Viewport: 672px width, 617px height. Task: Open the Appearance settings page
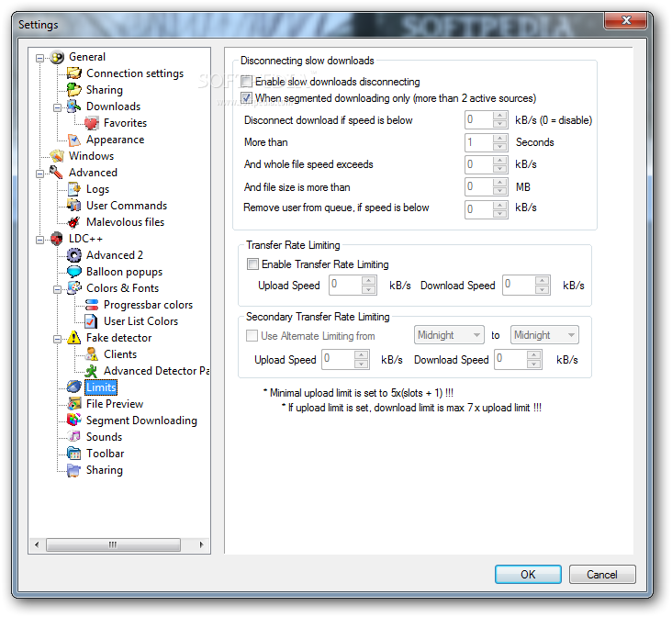coord(115,140)
